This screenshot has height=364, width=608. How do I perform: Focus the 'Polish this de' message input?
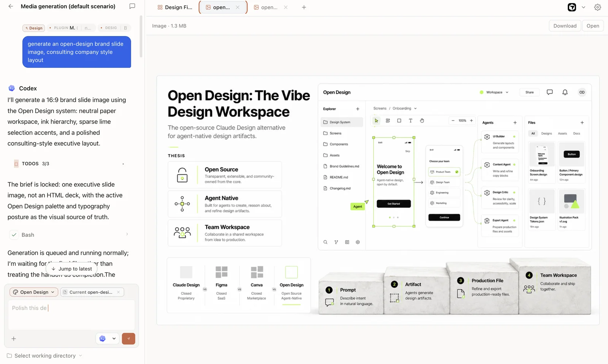click(x=71, y=315)
